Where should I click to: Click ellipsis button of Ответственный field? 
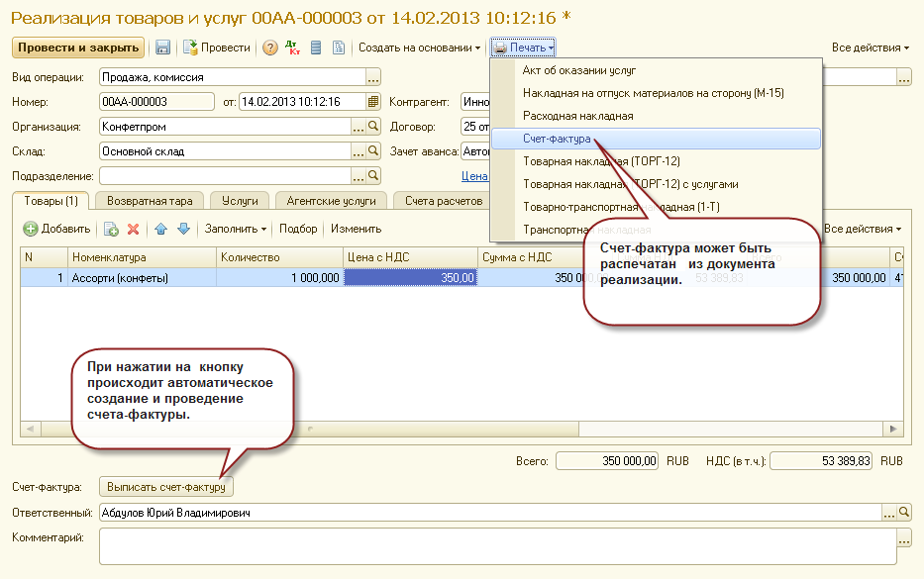click(889, 513)
